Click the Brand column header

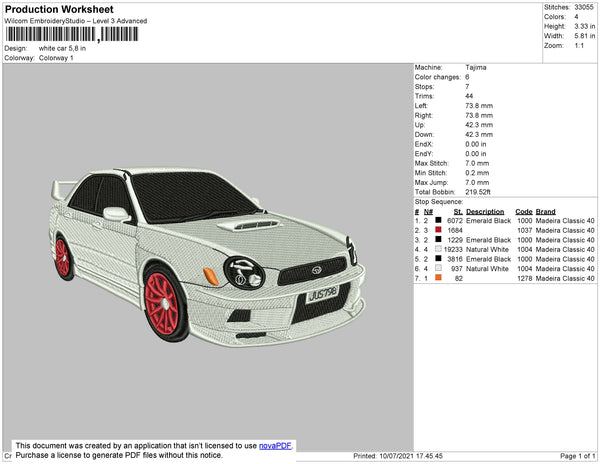pyautogui.click(x=545, y=212)
